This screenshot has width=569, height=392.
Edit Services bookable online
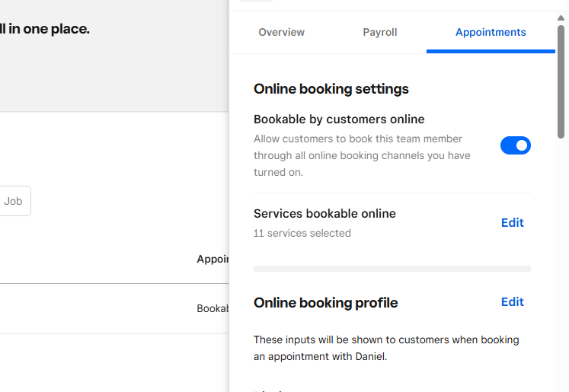pos(513,223)
